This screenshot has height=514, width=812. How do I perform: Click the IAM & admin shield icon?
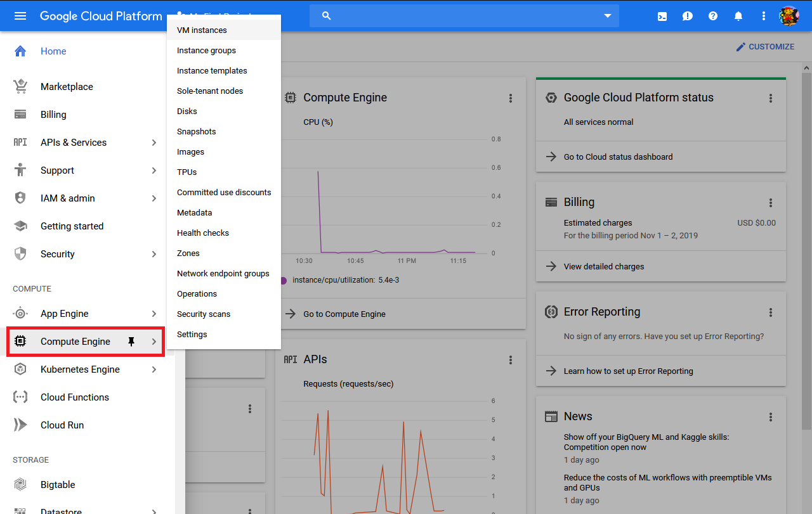point(20,198)
